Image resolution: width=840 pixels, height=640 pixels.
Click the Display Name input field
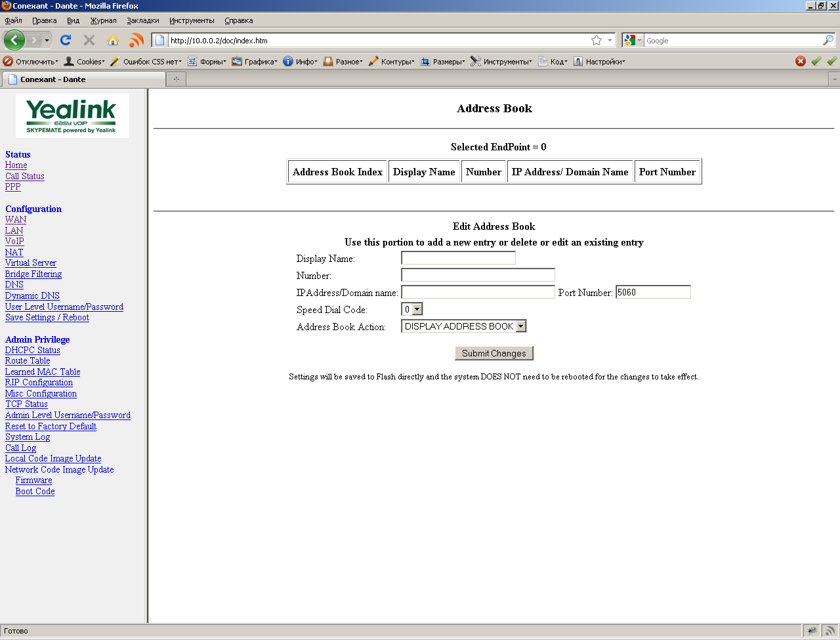click(x=458, y=258)
